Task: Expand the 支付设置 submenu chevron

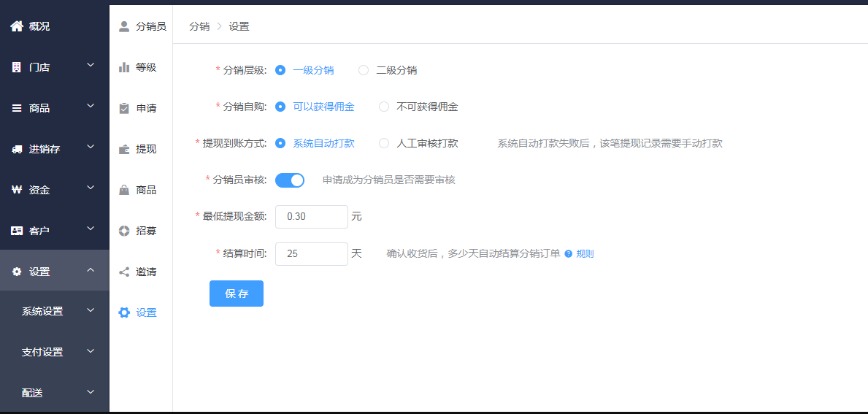Action: tap(91, 351)
